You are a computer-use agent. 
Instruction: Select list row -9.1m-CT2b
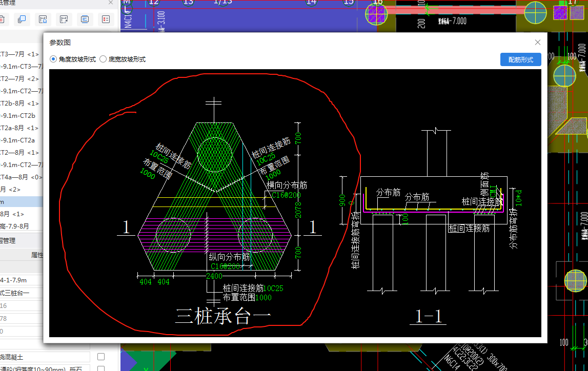22,116
